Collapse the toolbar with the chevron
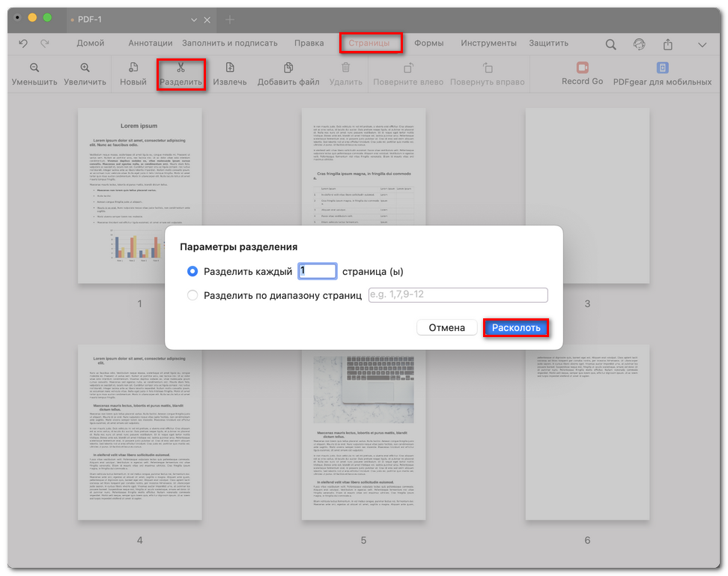 pyautogui.click(x=701, y=43)
